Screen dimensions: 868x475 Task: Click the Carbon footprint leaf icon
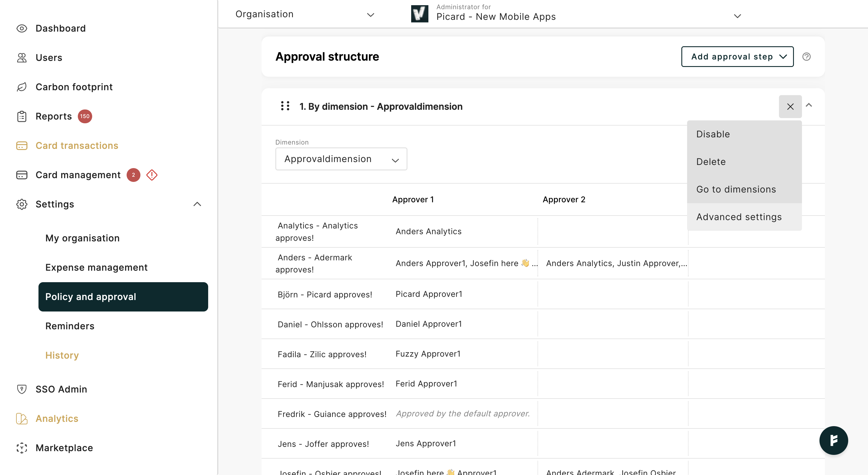[x=22, y=87]
